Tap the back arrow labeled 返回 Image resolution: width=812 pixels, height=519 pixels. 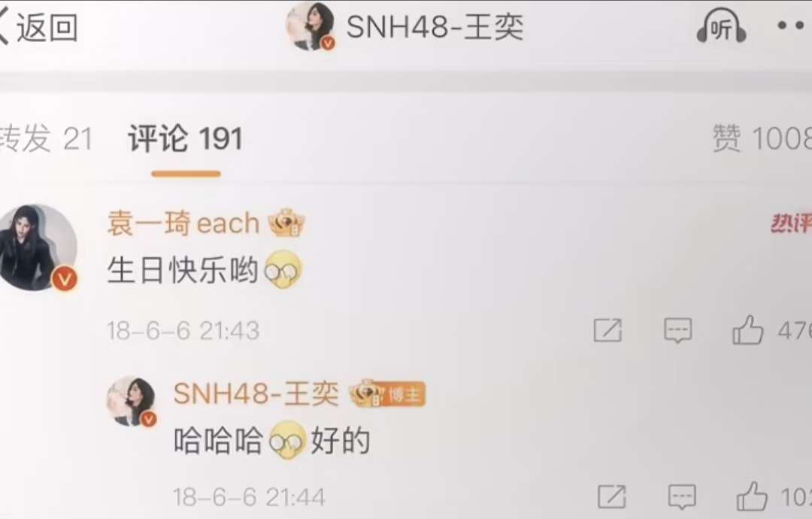coord(39,27)
